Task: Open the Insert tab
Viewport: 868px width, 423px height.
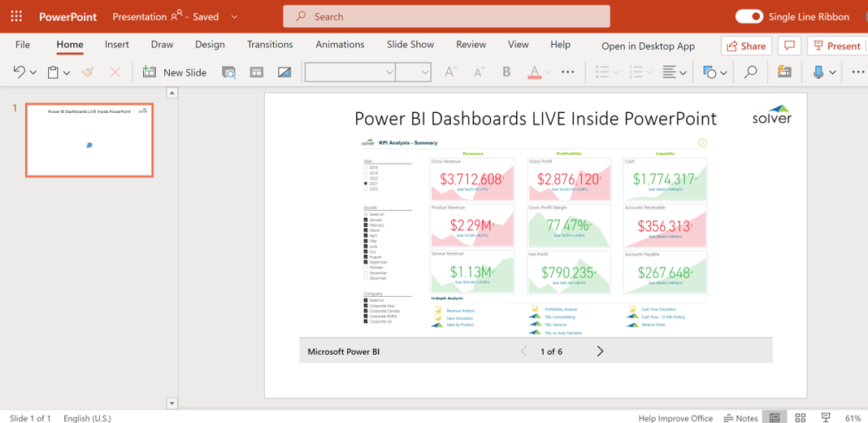Action: coord(117,45)
